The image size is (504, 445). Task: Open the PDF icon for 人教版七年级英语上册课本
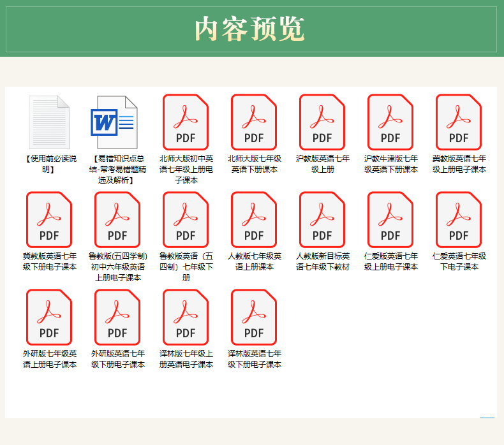(254, 220)
